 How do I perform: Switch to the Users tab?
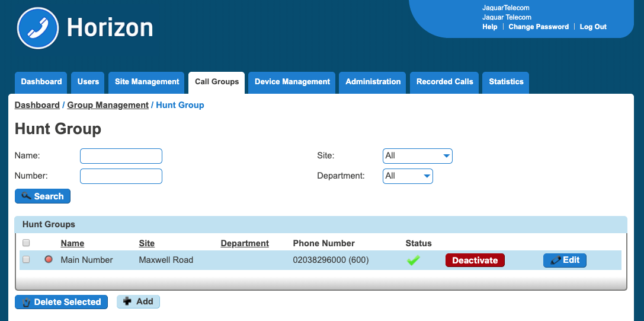[x=88, y=82]
